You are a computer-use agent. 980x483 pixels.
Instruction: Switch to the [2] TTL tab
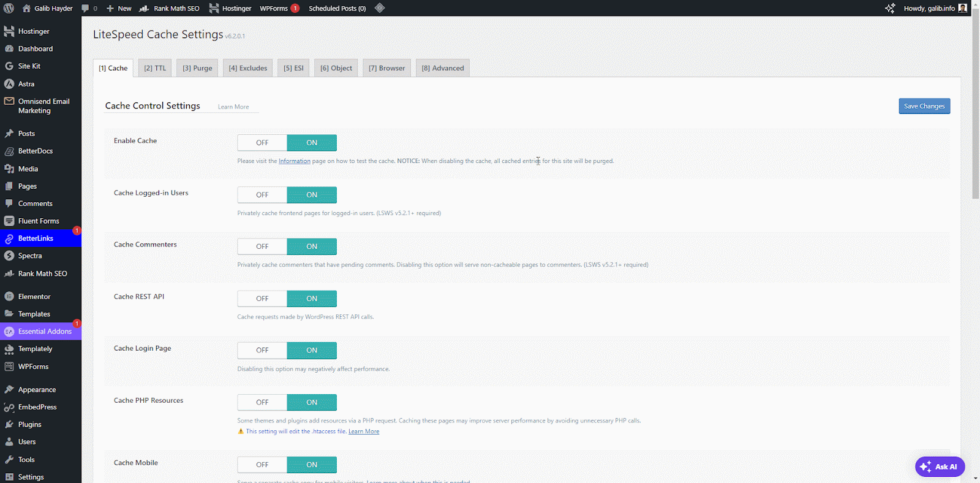(155, 68)
